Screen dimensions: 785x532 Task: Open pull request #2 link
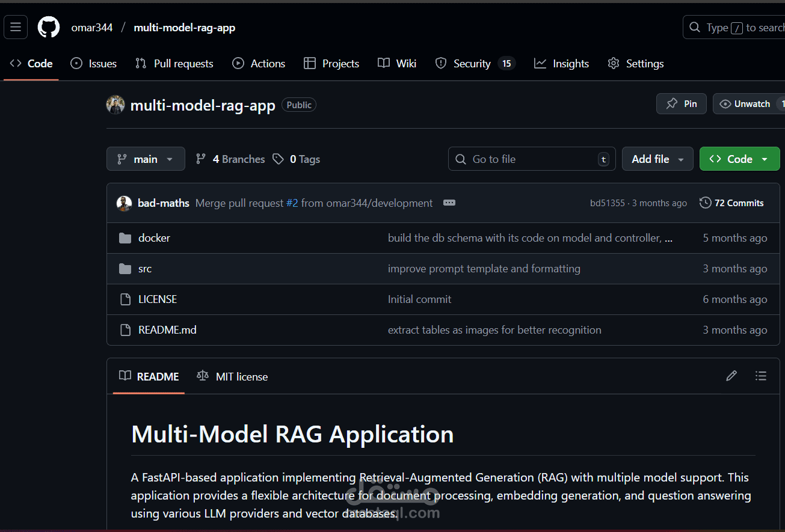292,203
